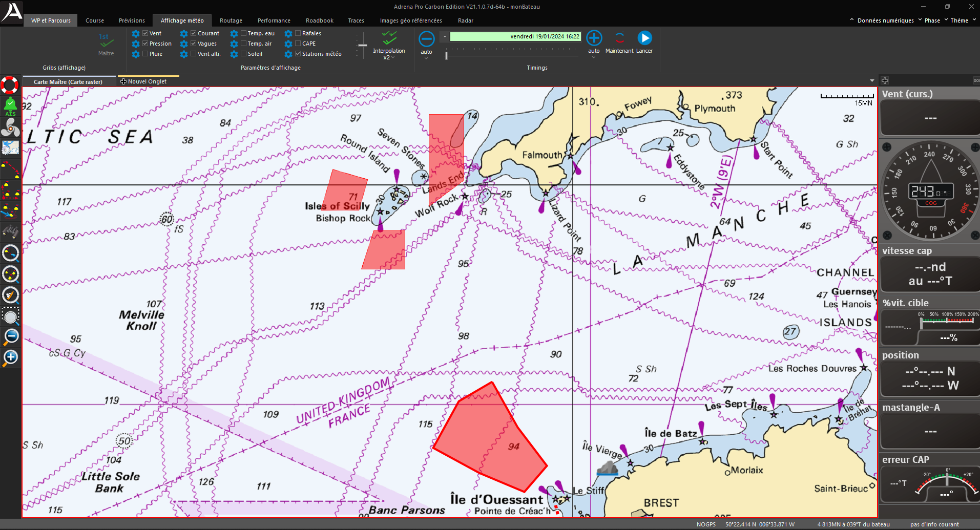Uncheck the Pression checkbox
Image resolution: width=980 pixels, height=530 pixels.
coord(145,44)
